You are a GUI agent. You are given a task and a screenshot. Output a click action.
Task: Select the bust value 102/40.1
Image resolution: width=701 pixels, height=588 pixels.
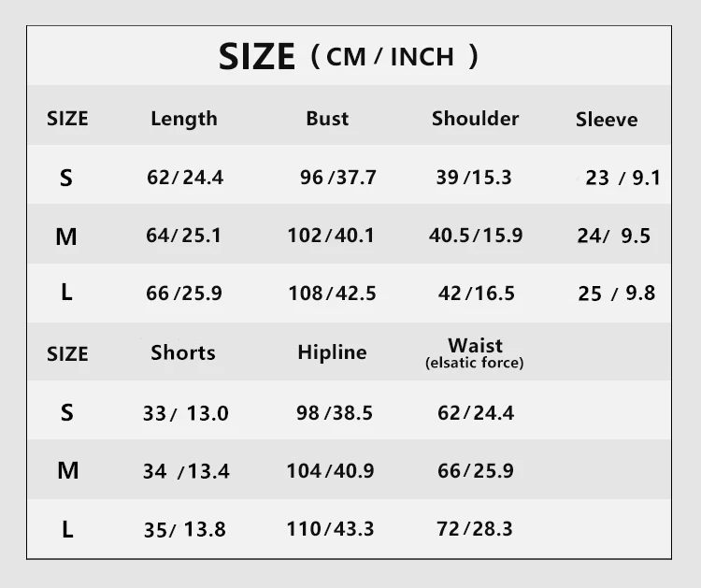tap(331, 236)
